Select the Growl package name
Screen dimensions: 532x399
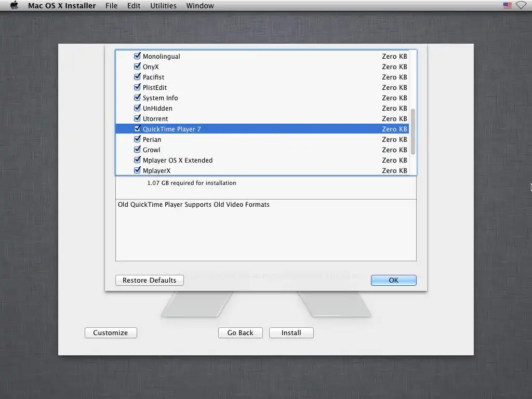click(151, 150)
